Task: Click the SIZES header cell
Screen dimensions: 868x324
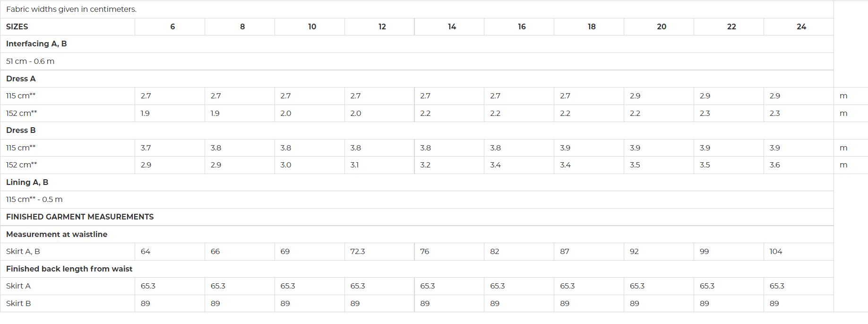Action: tap(68, 27)
